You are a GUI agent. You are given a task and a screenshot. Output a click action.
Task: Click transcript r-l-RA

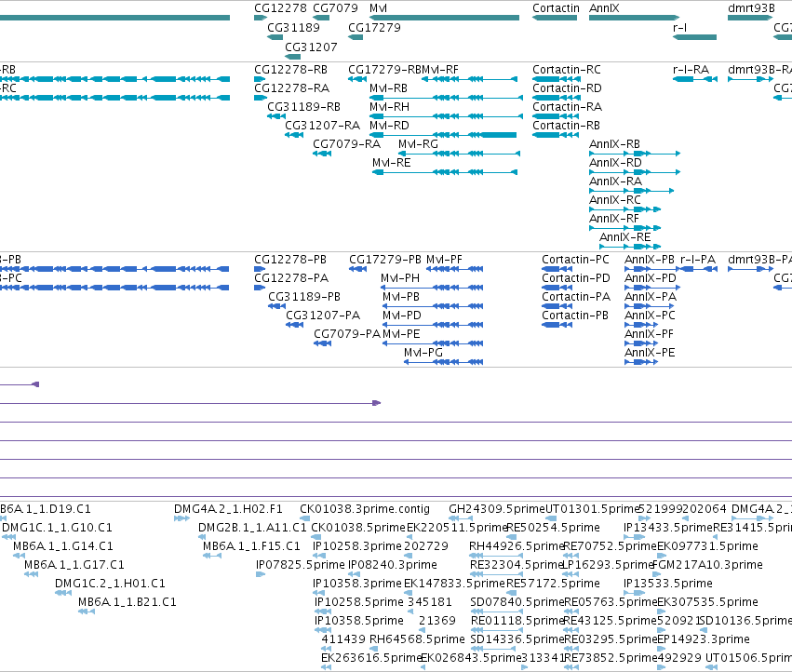(x=691, y=69)
